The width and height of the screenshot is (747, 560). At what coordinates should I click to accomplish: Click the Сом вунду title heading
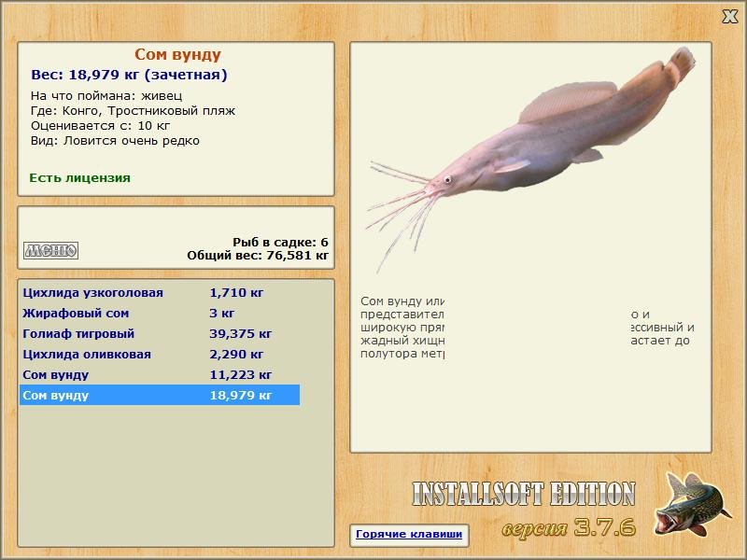(x=177, y=54)
